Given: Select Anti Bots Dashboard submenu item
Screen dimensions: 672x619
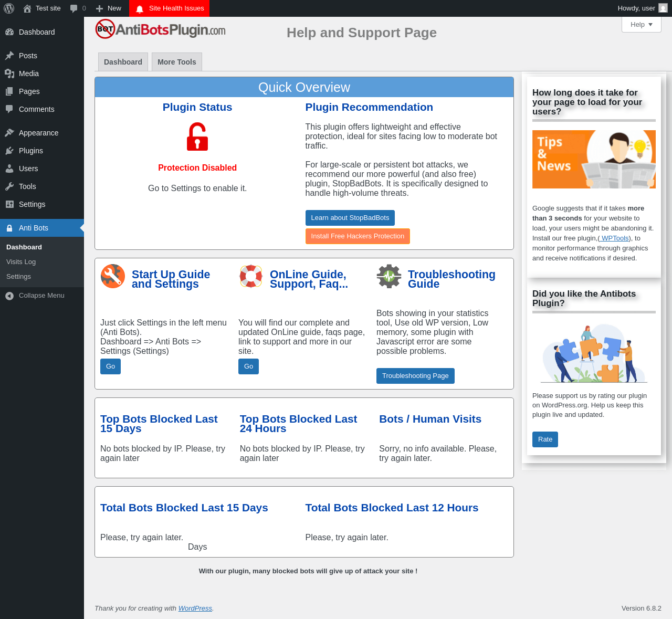Looking at the screenshot, I should (24, 247).
